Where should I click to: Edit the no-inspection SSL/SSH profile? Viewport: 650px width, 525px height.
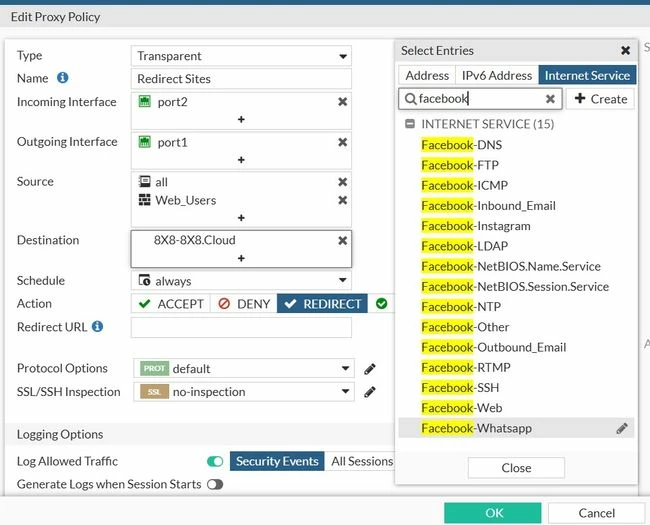pyautogui.click(x=370, y=392)
